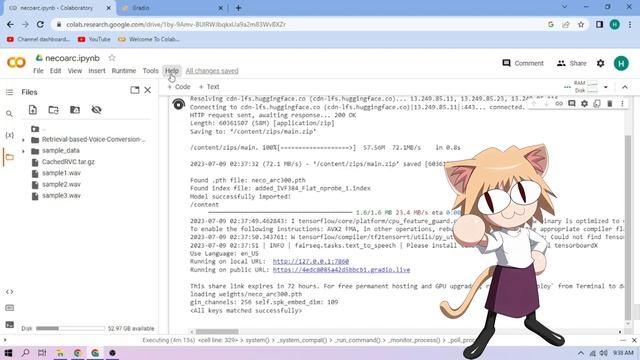Viewport: 640px width, 360px height.
Task: Select sample2.wav file
Action: pyautogui.click(x=61, y=184)
